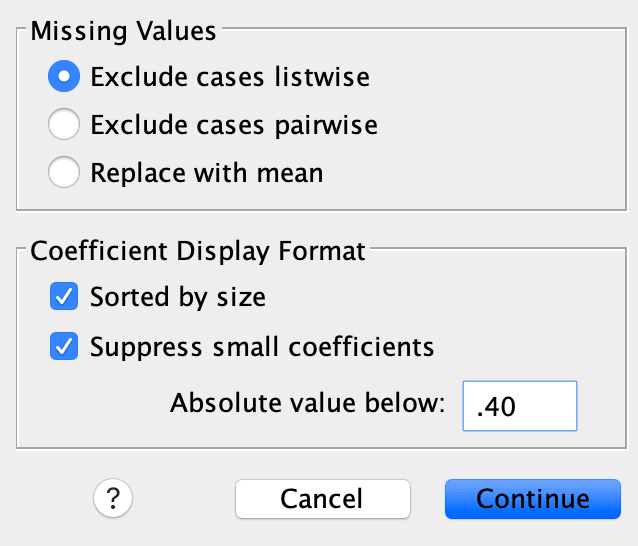
Task: Place cursor after .40 in the value field
Action: [x=517, y=406]
